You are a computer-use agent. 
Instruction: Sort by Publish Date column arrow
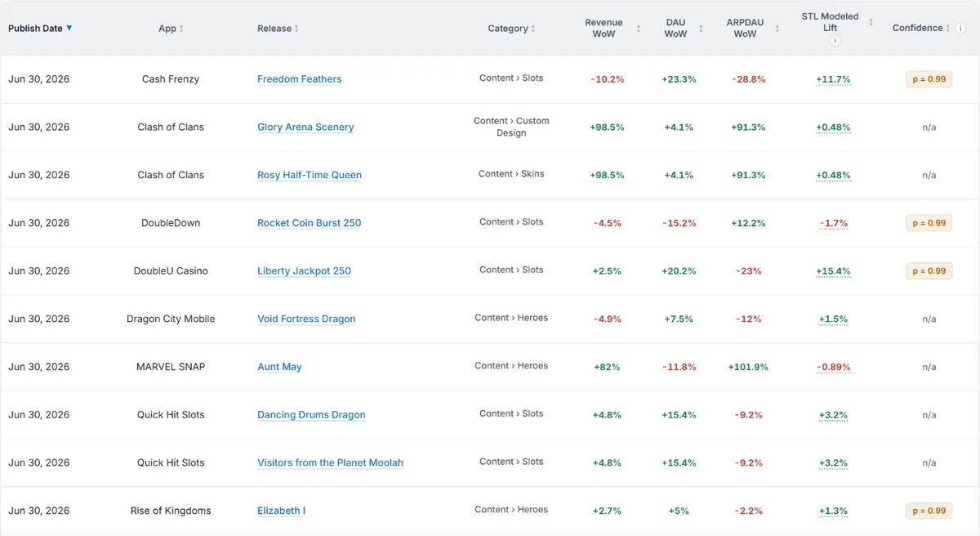pyautogui.click(x=69, y=28)
